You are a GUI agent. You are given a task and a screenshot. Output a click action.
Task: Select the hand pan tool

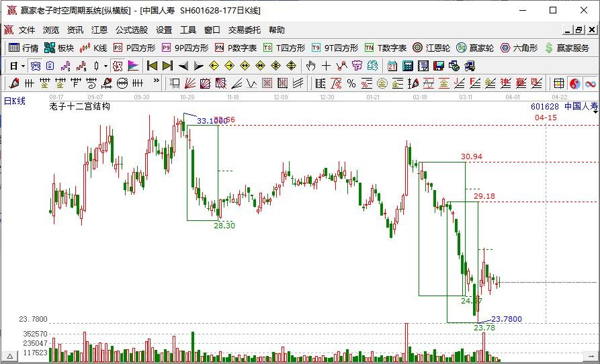[x=310, y=66]
